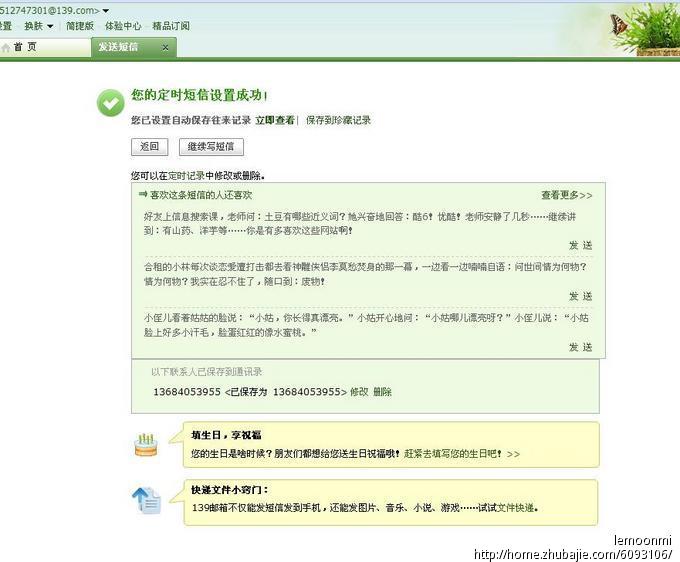The width and height of the screenshot is (680, 562).
Task: Click the home icon beside 首页
Action: 6,48
